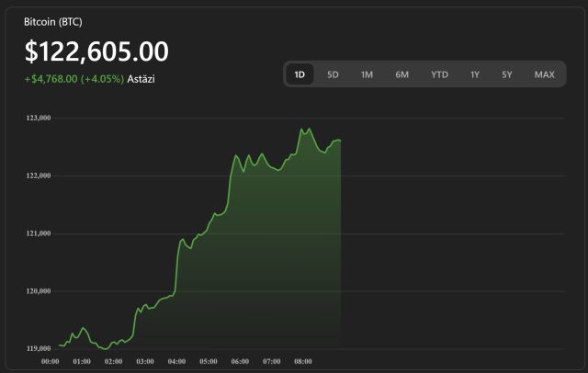
Task: Select the YTD range tab
Action: pos(439,74)
